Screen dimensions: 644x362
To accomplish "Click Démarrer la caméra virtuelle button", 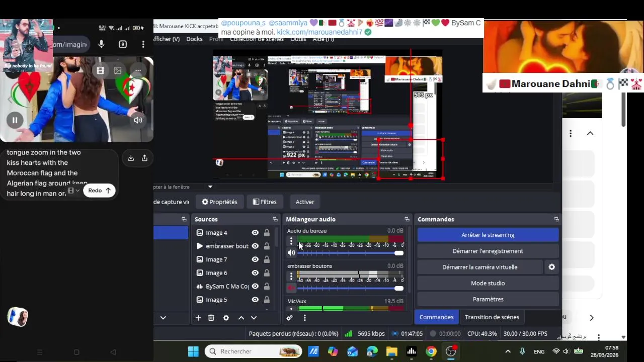I will click(x=480, y=267).
